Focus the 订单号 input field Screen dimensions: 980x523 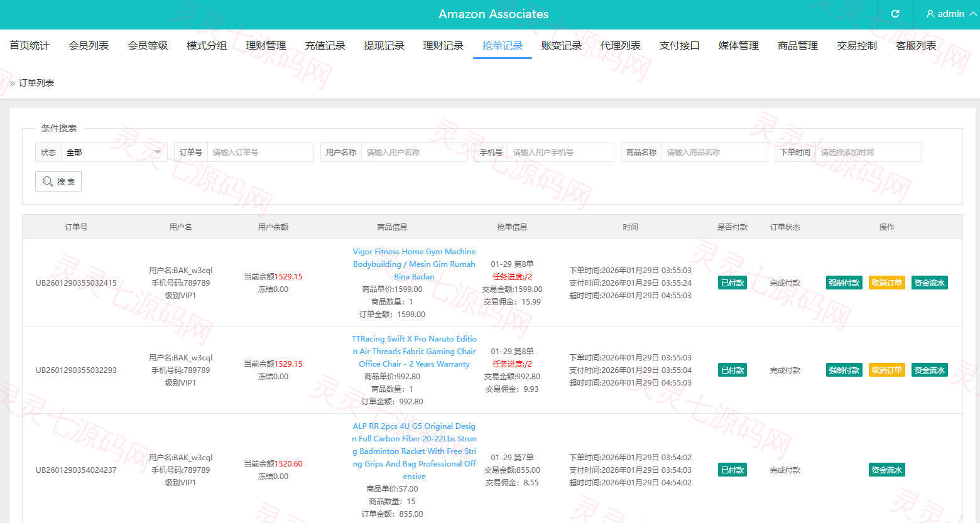pyautogui.click(x=261, y=152)
